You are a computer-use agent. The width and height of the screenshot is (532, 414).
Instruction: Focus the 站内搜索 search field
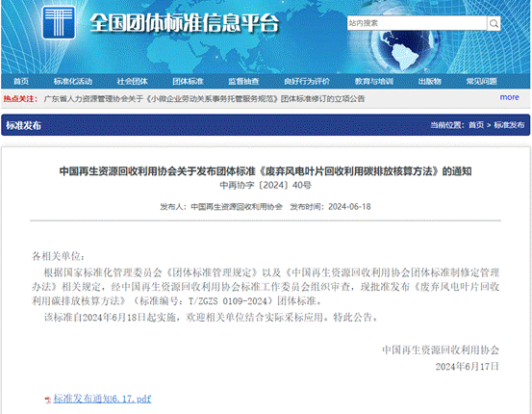coord(417,23)
